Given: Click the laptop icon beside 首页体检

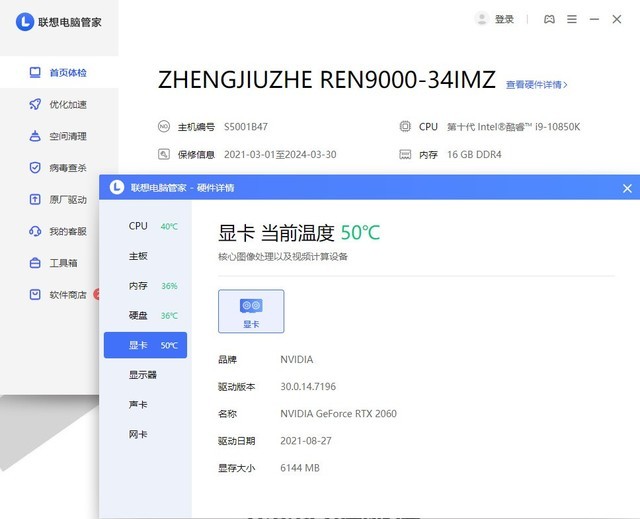Looking at the screenshot, I should (35, 73).
